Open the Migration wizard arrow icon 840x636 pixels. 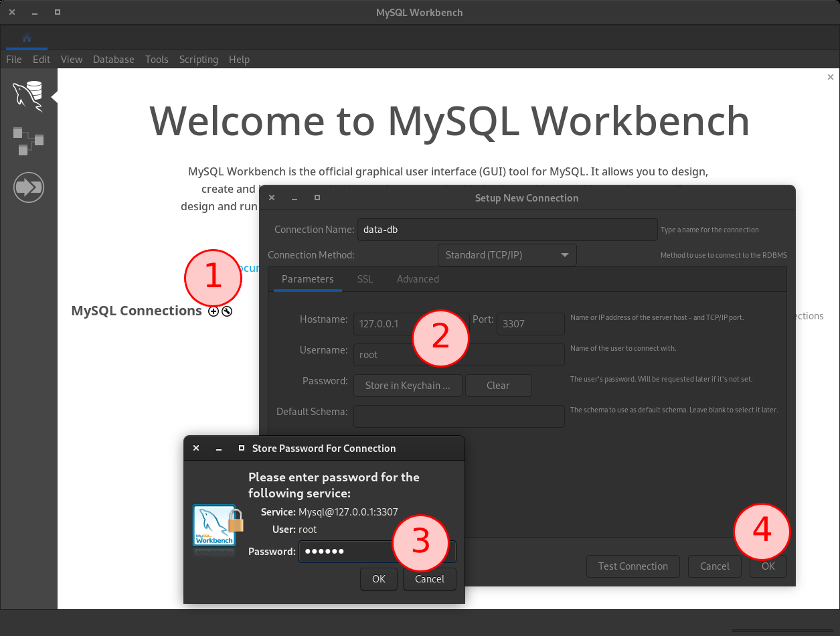(x=28, y=187)
